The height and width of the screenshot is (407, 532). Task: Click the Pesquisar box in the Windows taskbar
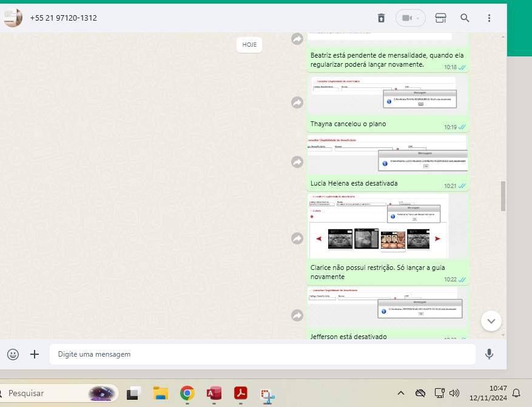58,393
